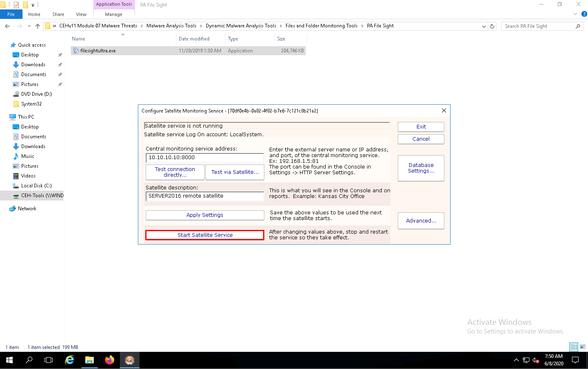Click Cancel button in satellite dialog

point(421,139)
